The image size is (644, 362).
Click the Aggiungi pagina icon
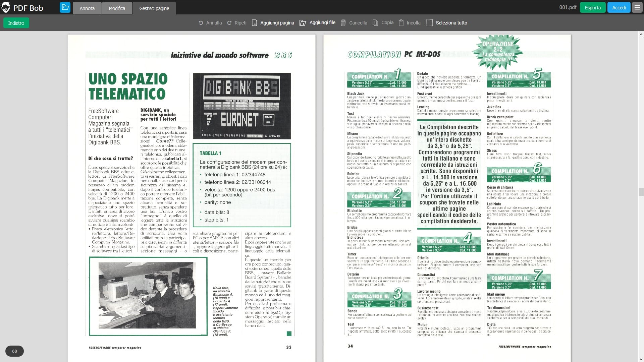click(255, 23)
